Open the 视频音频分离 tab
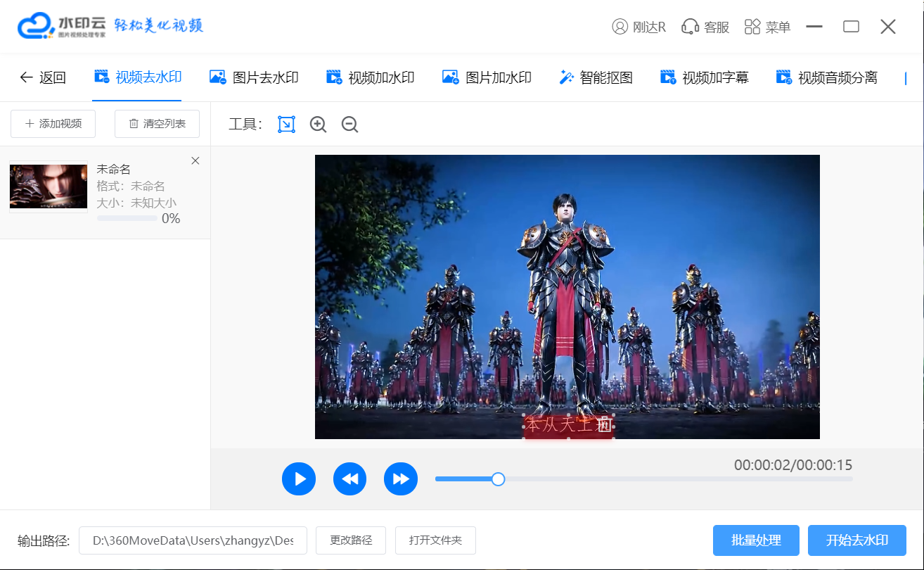924x570 pixels. 827,77
